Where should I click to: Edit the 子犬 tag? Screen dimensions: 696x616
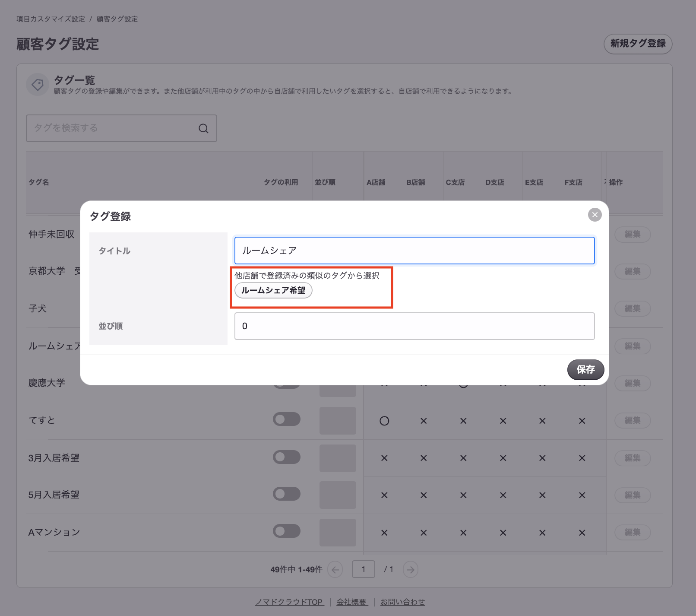633,308
